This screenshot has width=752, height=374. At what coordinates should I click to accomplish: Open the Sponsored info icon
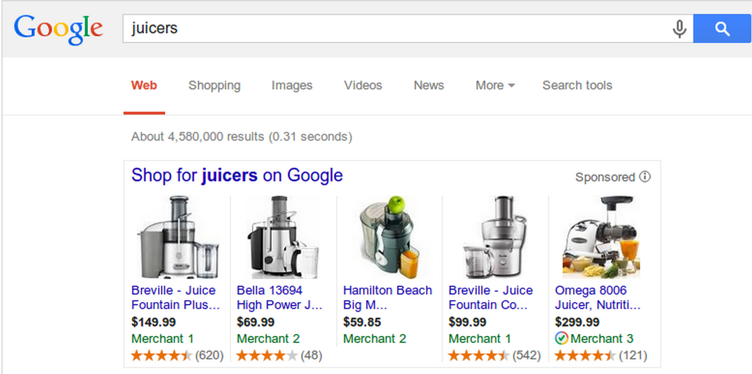pyautogui.click(x=645, y=176)
